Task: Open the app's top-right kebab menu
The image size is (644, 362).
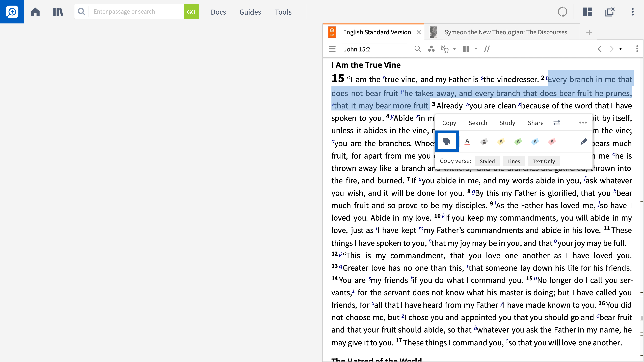Action: pos(633,12)
